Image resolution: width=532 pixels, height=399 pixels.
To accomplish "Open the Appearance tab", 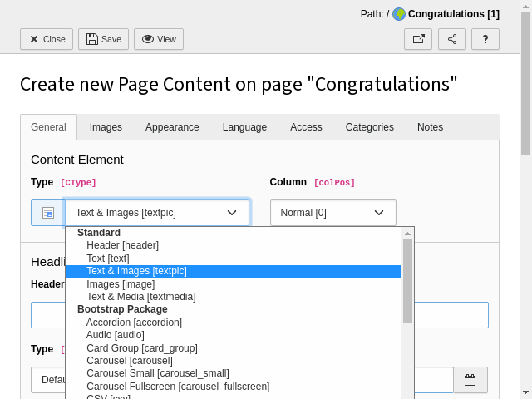I will click(172, 127).
